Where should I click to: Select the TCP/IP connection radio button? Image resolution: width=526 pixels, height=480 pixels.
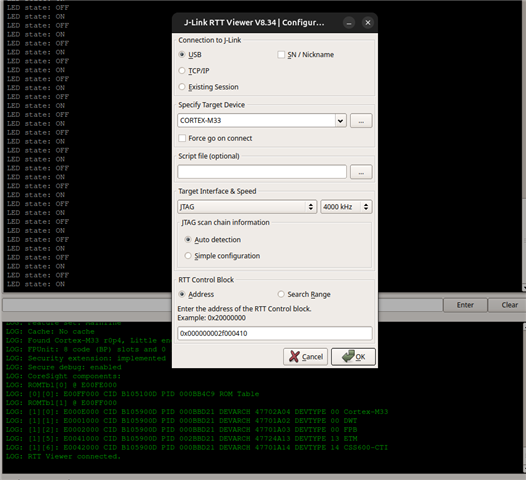(x=182, y=71)
